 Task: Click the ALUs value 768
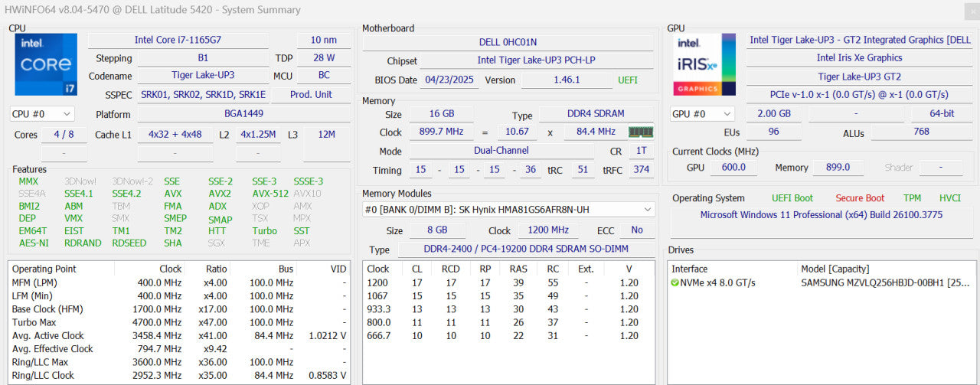click(x=922, y=132)
